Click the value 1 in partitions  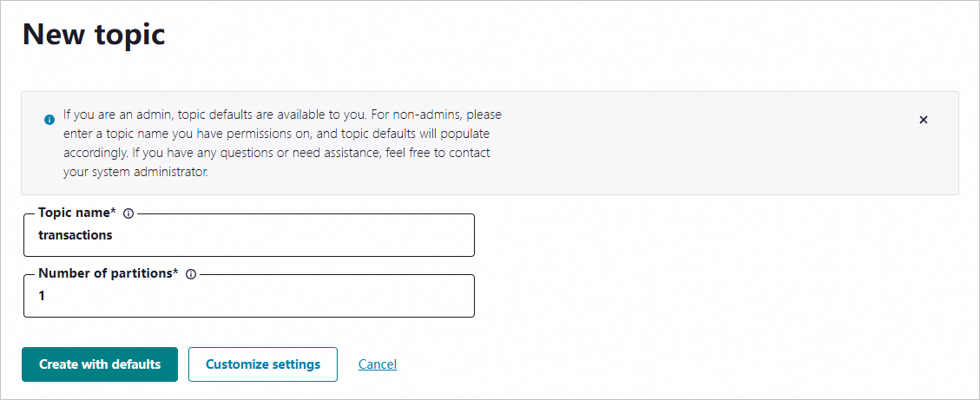coord(42,296)
